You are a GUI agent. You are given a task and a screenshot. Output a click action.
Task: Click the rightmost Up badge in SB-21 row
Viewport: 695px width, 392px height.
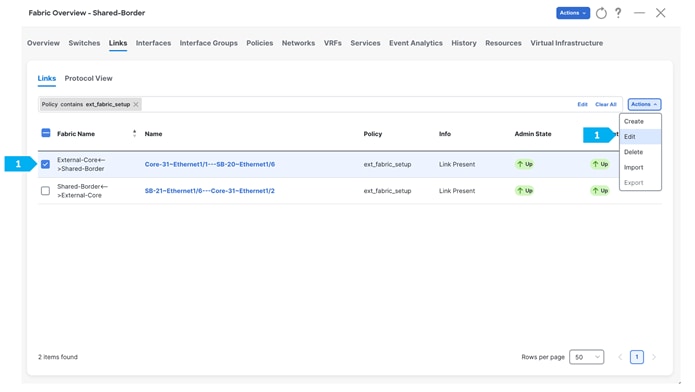tap(600, 191)
